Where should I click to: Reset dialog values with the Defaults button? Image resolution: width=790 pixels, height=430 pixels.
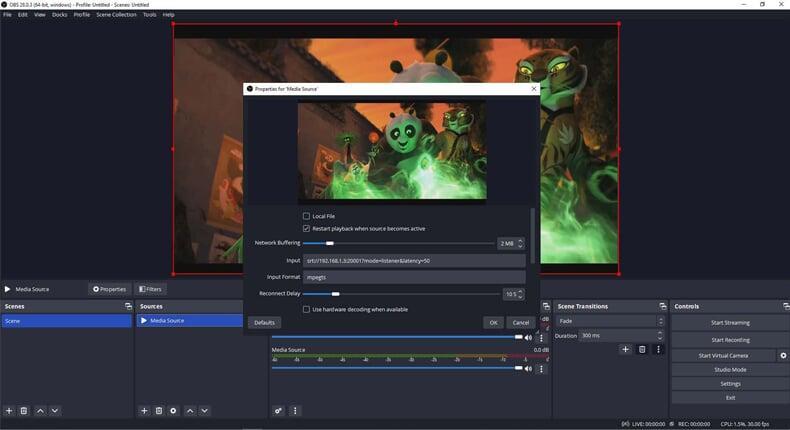click(x=265, y=323)
